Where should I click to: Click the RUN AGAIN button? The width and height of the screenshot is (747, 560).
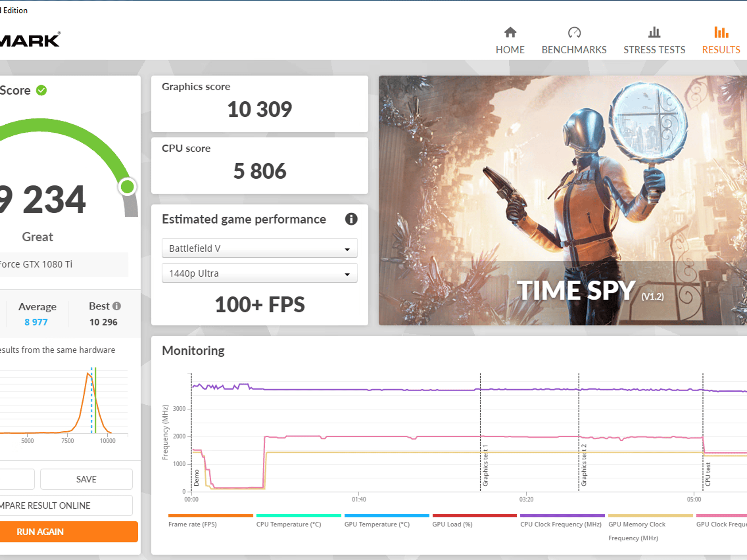tap(69, 532)
